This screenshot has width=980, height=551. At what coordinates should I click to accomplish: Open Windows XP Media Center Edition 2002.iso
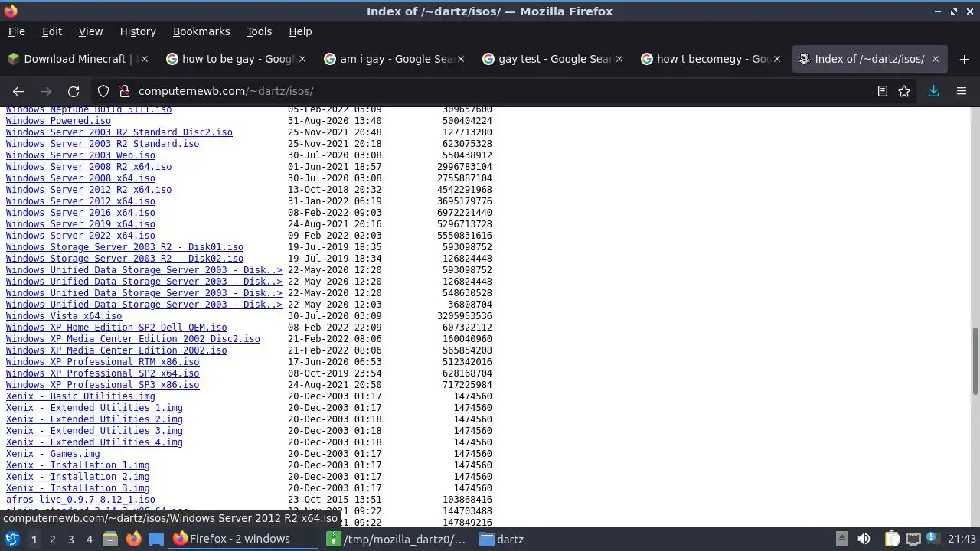point(116,350)
